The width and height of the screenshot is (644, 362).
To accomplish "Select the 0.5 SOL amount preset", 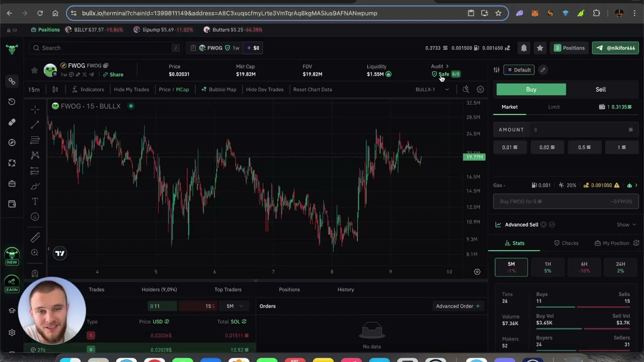I will (x=585, y=147).
